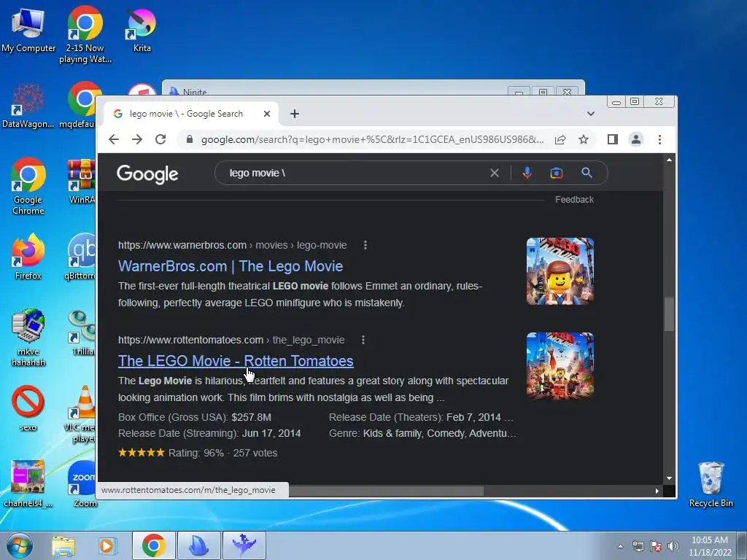Click the Rotten Tomatoes result poster thumbnail
The height and width of the screenshot is (560, 747).
click(x=560, y=366)
